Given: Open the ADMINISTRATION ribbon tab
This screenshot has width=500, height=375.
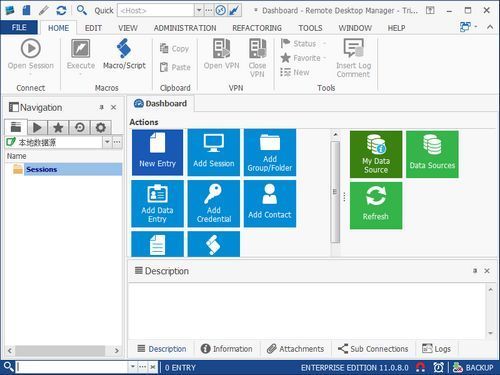Looking at the screenshot, I should [x=185, y=28].
